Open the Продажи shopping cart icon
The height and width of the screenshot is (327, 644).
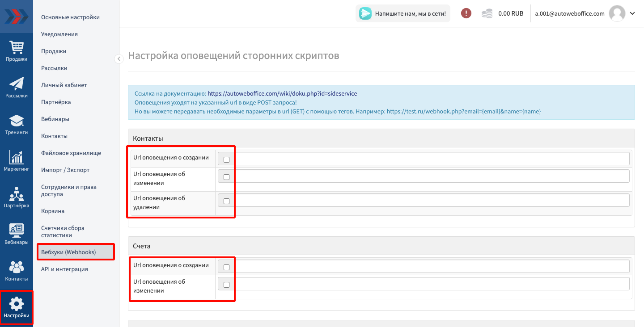tap(17, 47)
